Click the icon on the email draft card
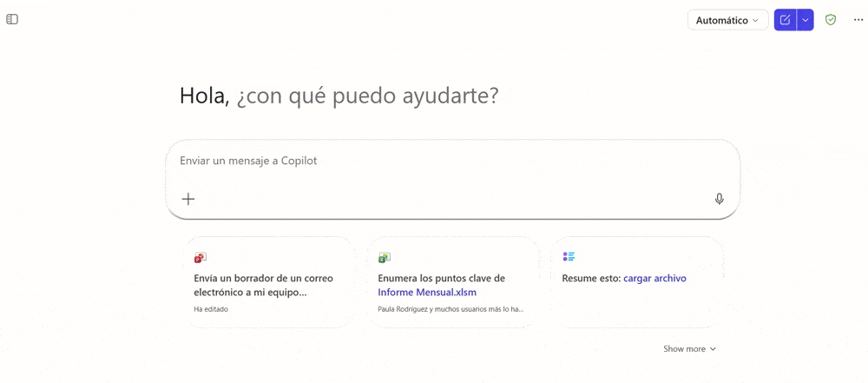The width and height of the screenshot is (868, 383). [x=201, y=258]
